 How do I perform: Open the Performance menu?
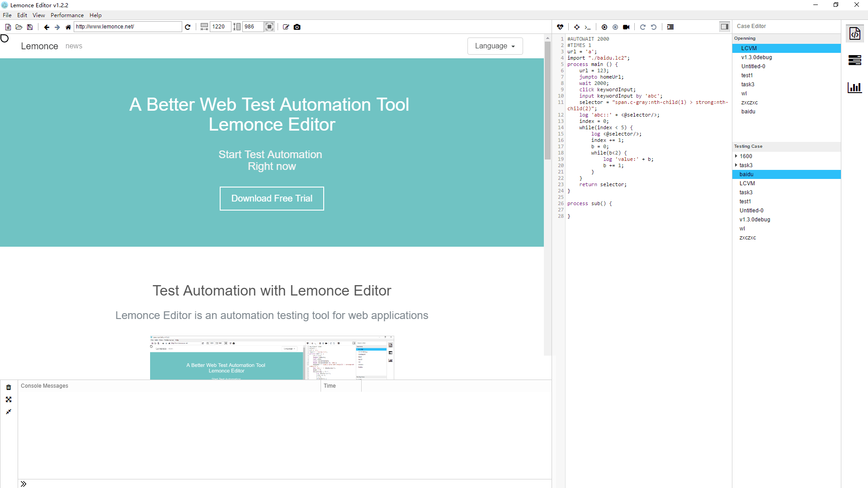coord(67,15)
